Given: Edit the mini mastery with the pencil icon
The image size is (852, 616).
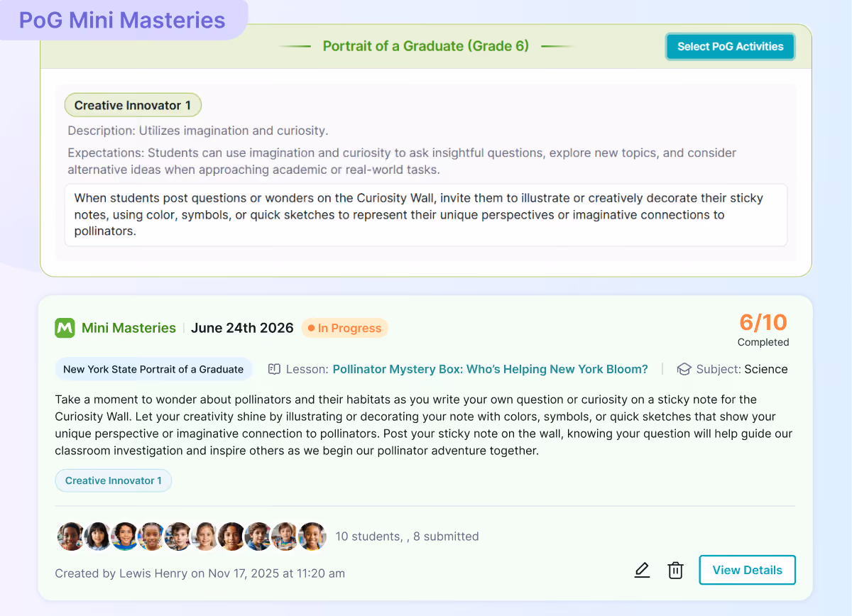Looking at the screenshot, I should pyautogui.click(x=642, y=570).
